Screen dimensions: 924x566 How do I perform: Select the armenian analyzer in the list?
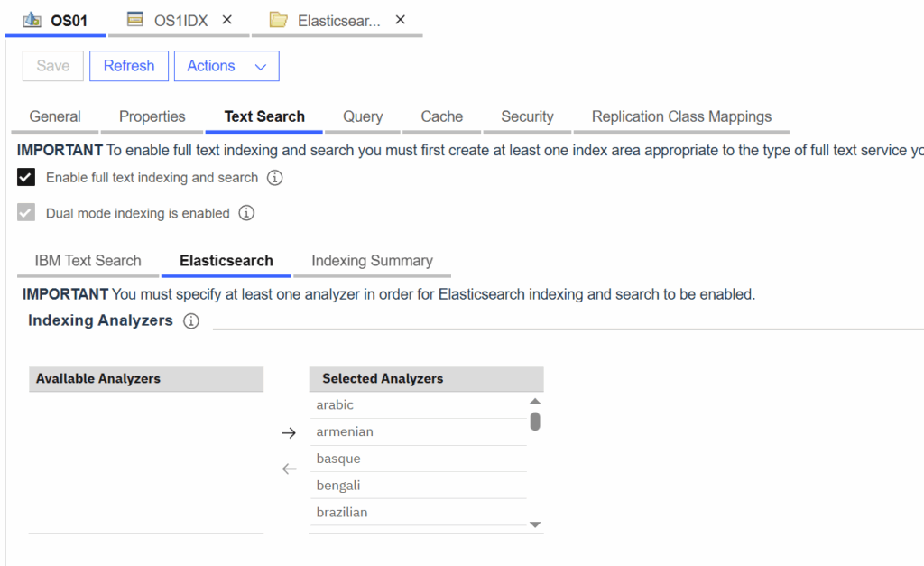[x=345, y=432]
